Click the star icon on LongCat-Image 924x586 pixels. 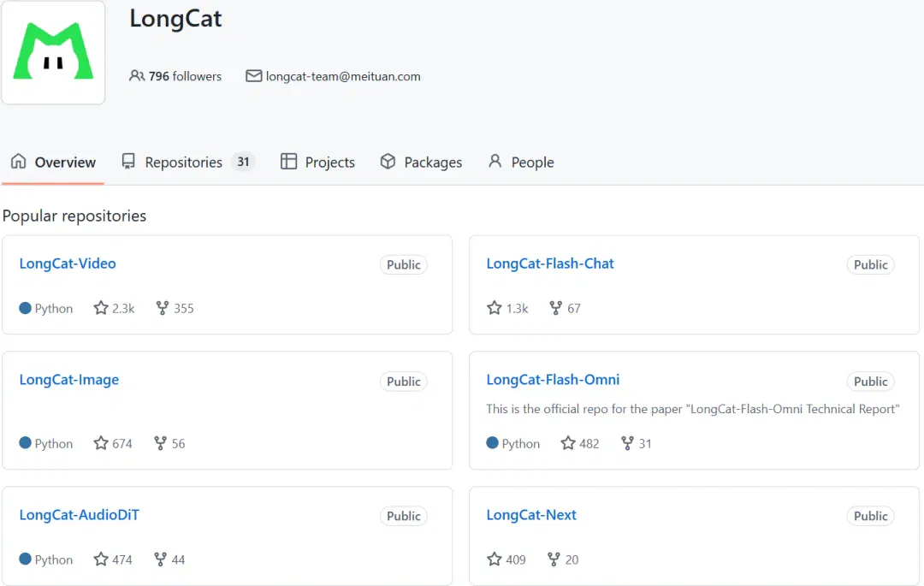(x=101, y=443)
